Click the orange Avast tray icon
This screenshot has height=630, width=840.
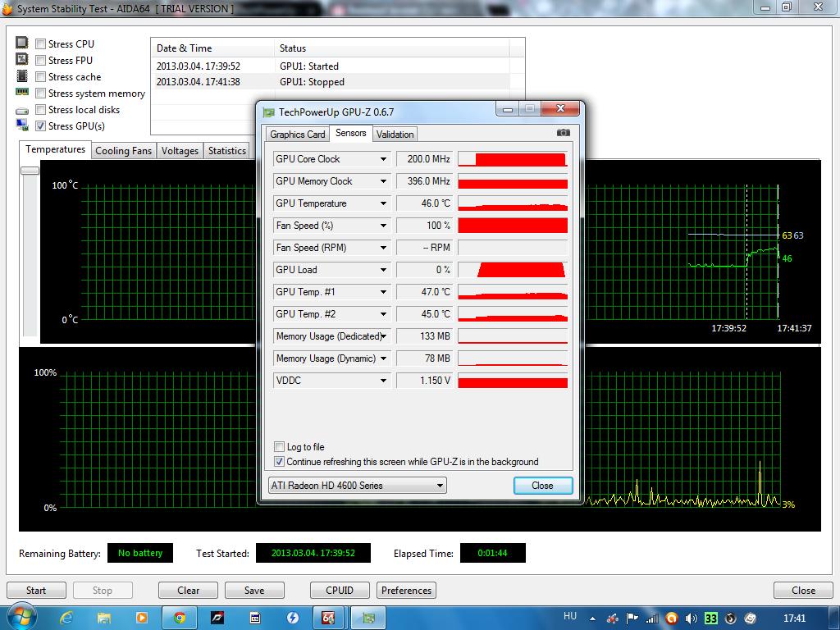(671, 619)
